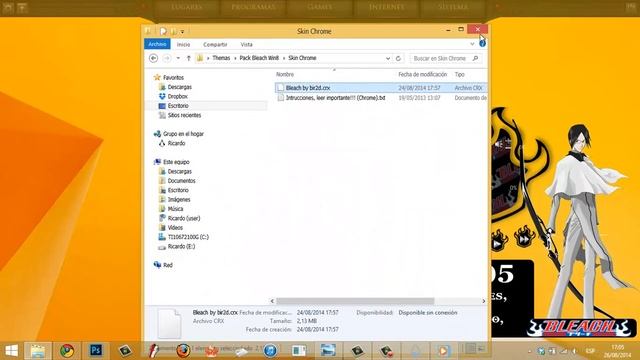Screen dimensions: 640x360
Task: Open the SISTEMA dock menu
Action: pos(453,7)
